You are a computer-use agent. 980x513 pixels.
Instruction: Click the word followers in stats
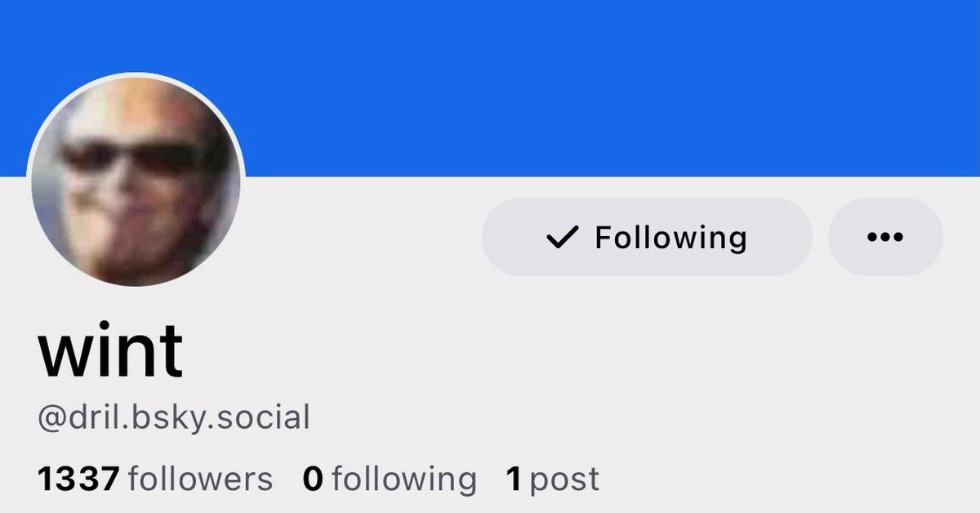click(200, 479)
